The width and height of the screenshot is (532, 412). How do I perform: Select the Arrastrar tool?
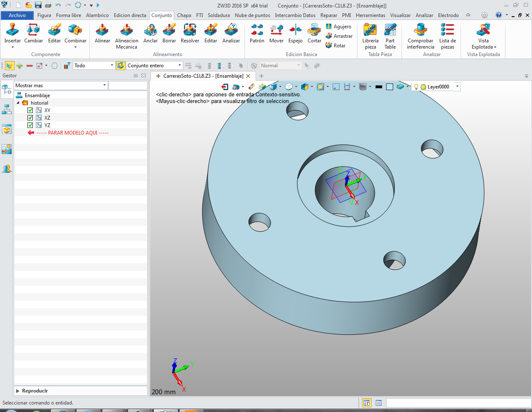(x=339, y=36)
